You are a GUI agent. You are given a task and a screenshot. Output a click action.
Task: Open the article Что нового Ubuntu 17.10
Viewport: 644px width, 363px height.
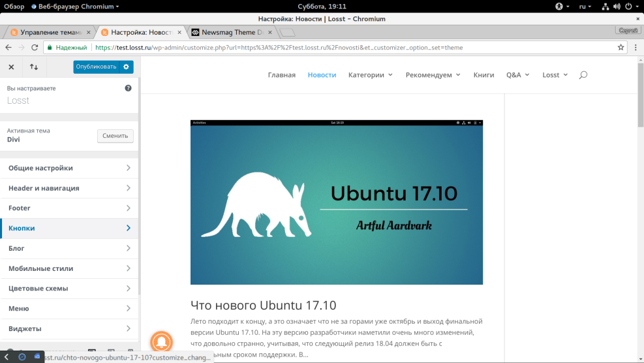(x=263, y=305)
